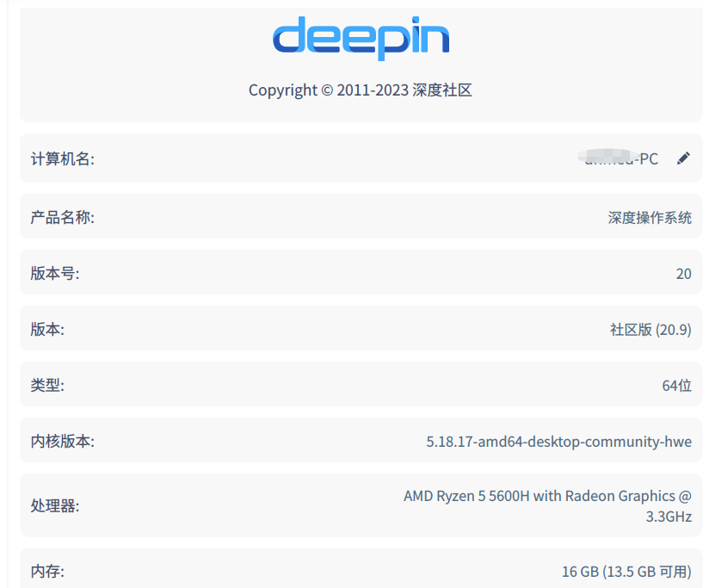Select the version number value '20'
The height and width of the screenshot is (588, 703).
[684, 274]
